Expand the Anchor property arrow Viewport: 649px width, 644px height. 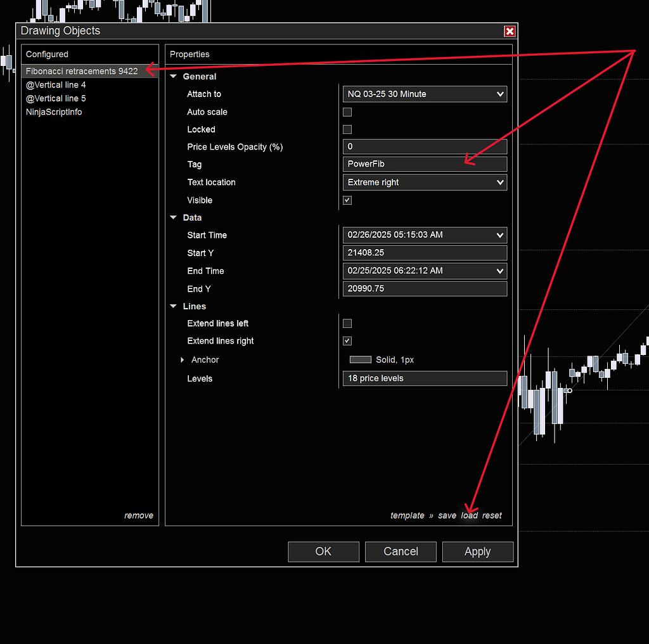(183, 360)
